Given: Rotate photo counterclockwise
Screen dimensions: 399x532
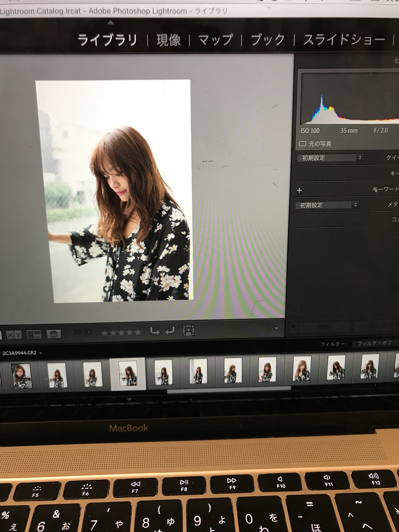Looking at the screenshot, I should (x=155, y=331).
